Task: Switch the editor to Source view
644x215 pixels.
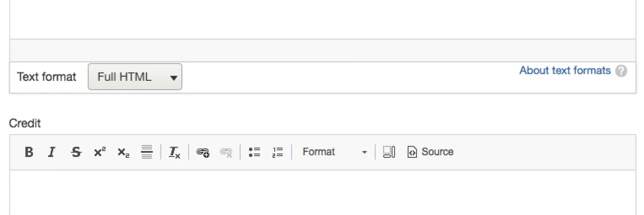Action: tap(430, 152)
